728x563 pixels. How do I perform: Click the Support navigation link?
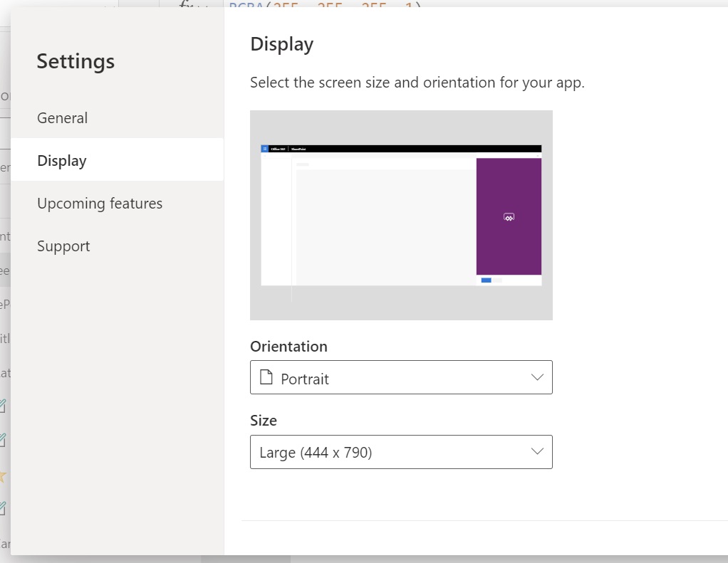point(63,246)
